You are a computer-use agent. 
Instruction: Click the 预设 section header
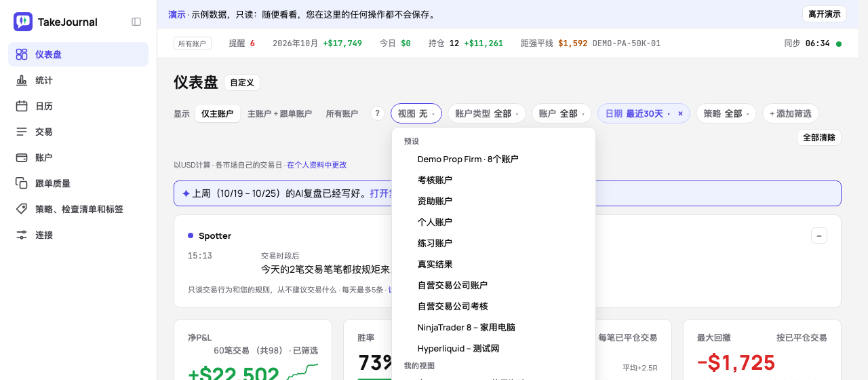point(412,141)
